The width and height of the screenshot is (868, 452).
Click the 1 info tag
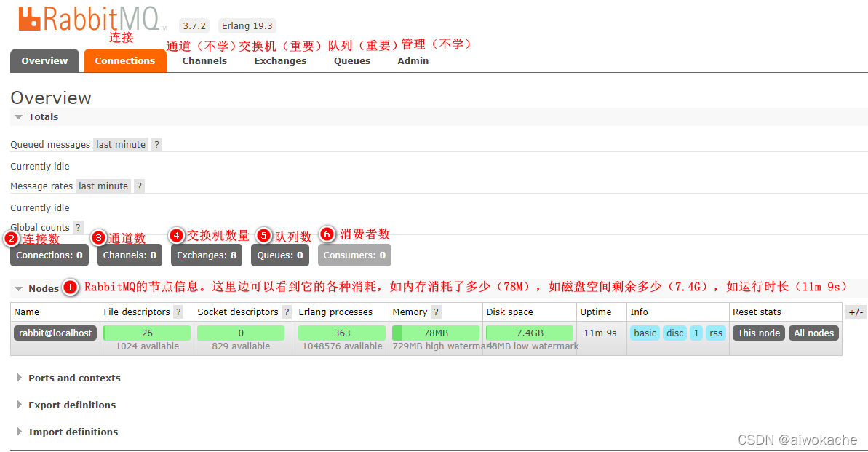pos(696,333)
